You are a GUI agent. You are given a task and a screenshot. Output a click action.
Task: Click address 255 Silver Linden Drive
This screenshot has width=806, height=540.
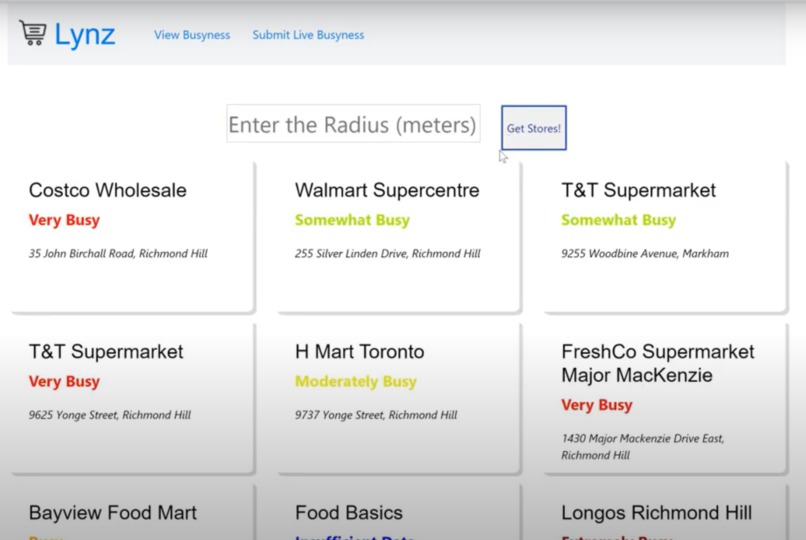pyautogui.click(x=388, y=253)
